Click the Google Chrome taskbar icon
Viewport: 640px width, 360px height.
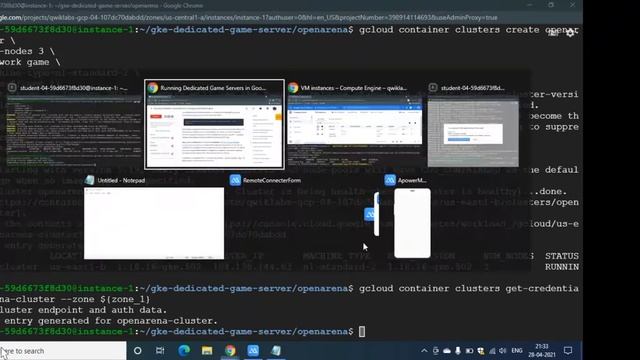click(230, 350)
